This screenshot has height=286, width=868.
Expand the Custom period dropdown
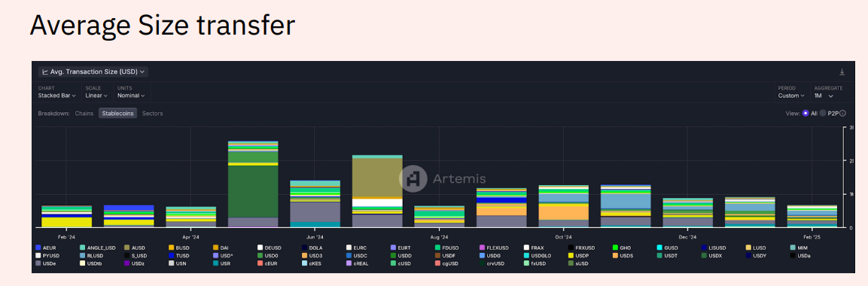click(x=791, y=95)
